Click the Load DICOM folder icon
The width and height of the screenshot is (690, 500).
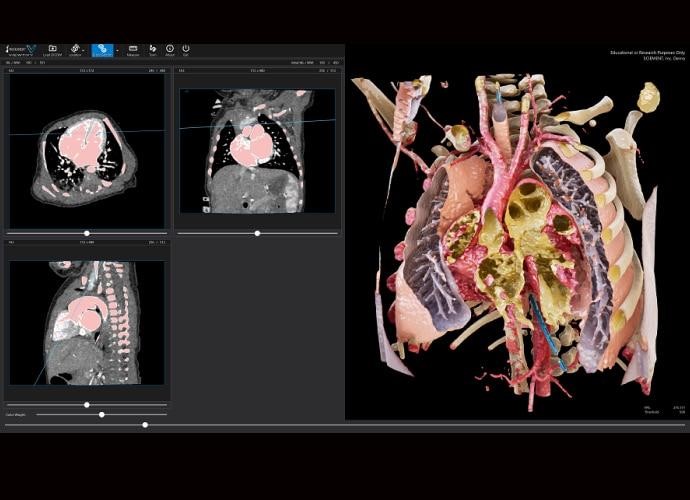point(52,50)
